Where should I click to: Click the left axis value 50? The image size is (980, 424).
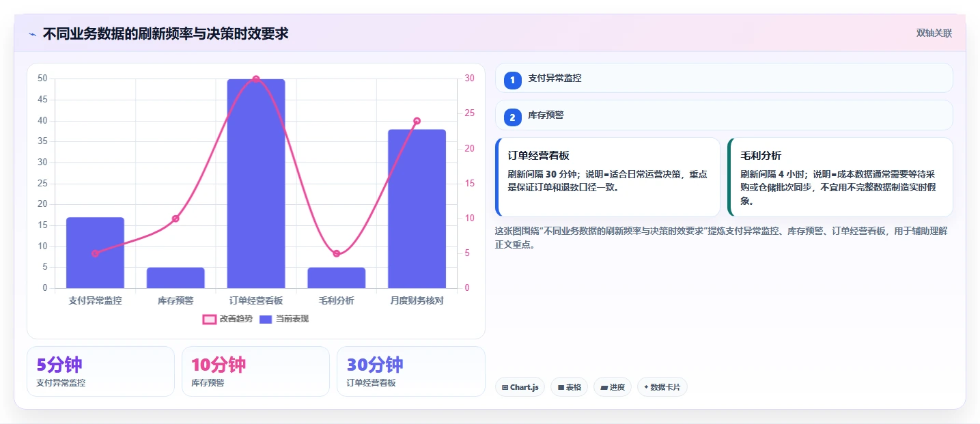[42, 79]
